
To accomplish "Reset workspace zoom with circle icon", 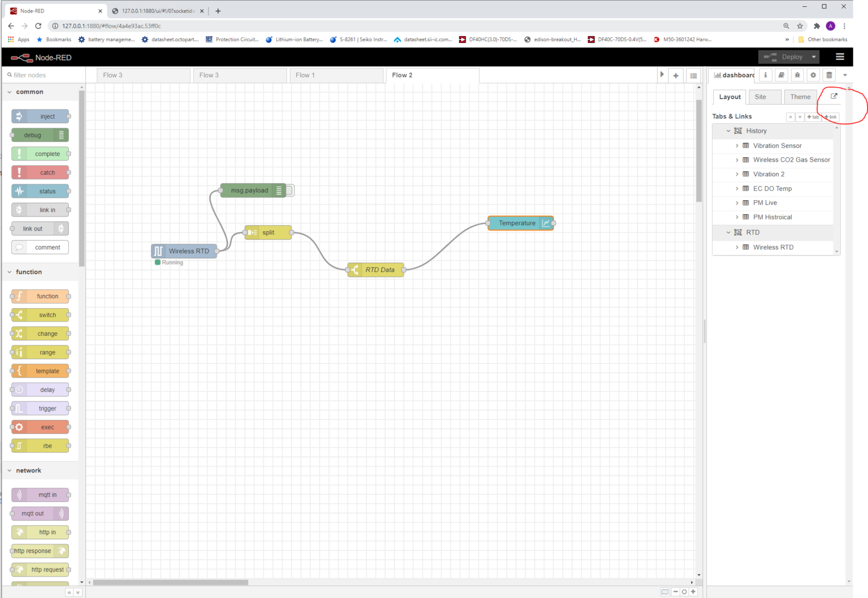I will [684, 592].
